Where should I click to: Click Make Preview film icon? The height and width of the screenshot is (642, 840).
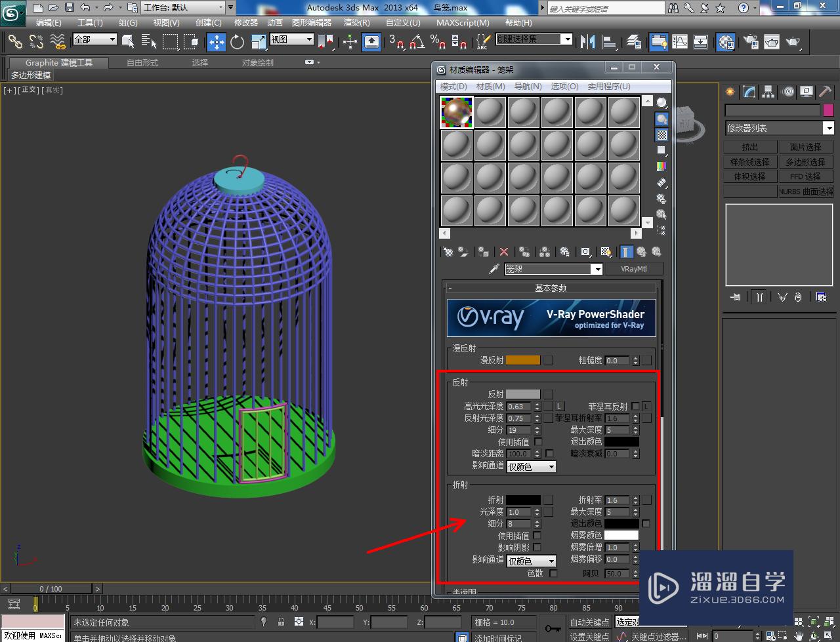661,182
